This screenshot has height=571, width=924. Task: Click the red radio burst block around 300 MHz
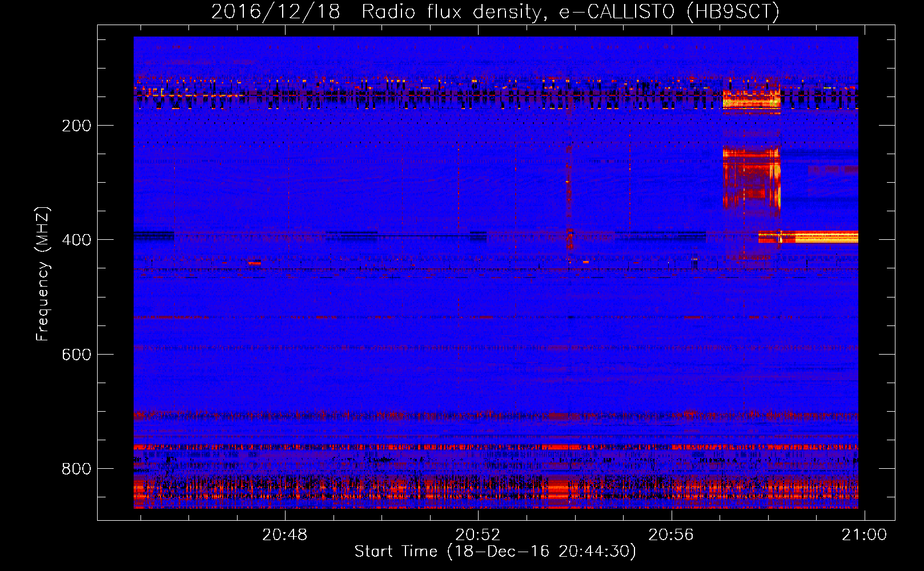pyautogui.click(x=752, y=177)
